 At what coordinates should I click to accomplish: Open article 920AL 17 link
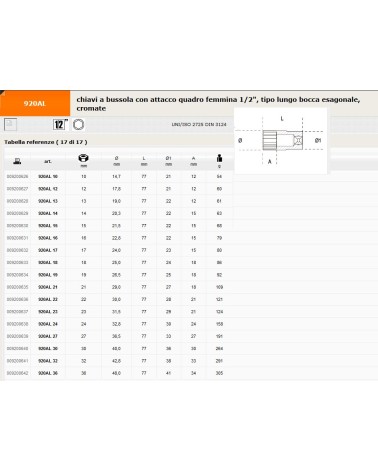tap(48, 250)
